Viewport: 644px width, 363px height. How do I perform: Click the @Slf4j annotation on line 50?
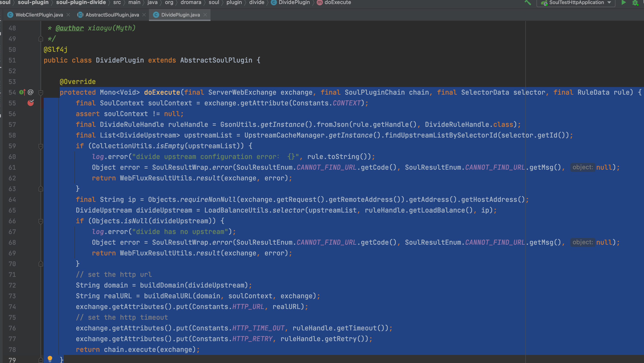(x=56, y=50)
